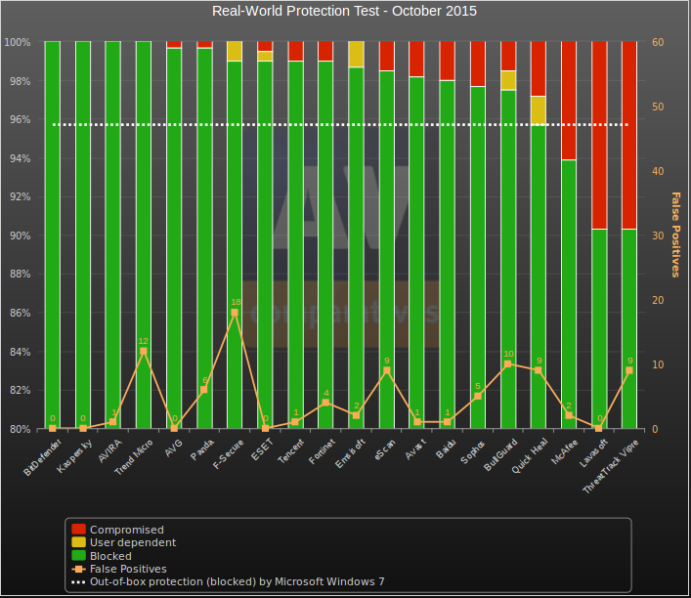This screenshot has width=691, height=598.
Task: Click the 'AVG' x-axis label
Action: click(x=174, y=448)
